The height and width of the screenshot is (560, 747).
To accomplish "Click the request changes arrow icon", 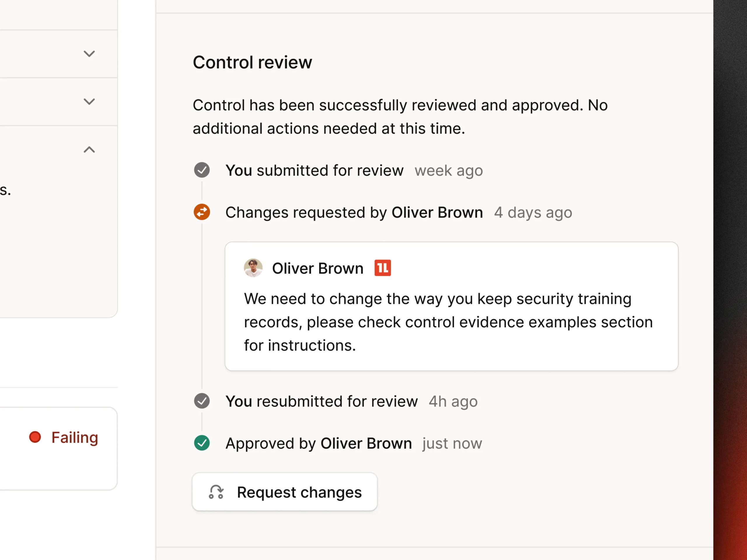I will pyautogui.click(x=216, y=492).
